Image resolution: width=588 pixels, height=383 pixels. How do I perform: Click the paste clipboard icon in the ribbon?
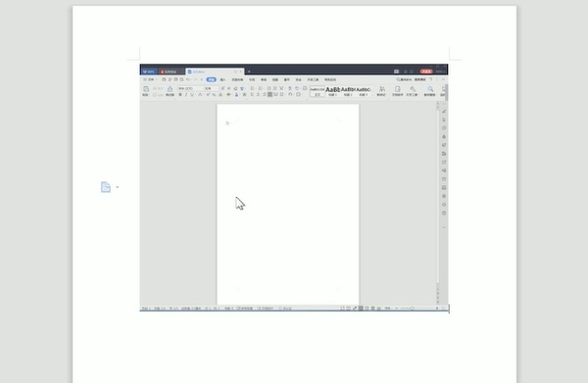tap(146, 89)
